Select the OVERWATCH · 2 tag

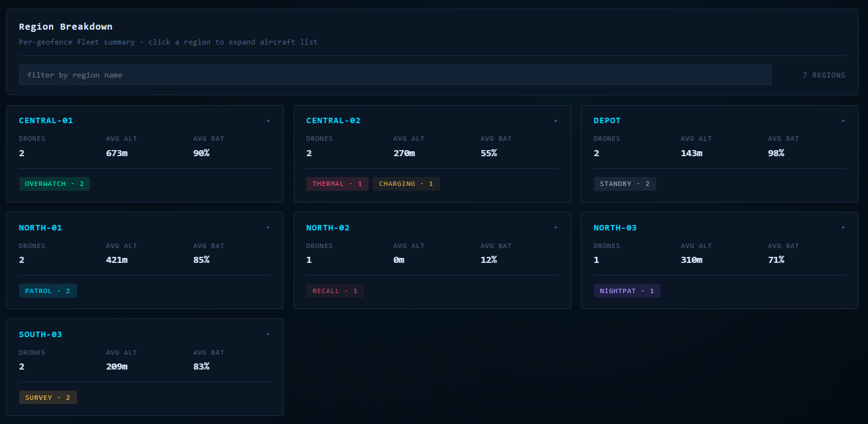[54, 184]
